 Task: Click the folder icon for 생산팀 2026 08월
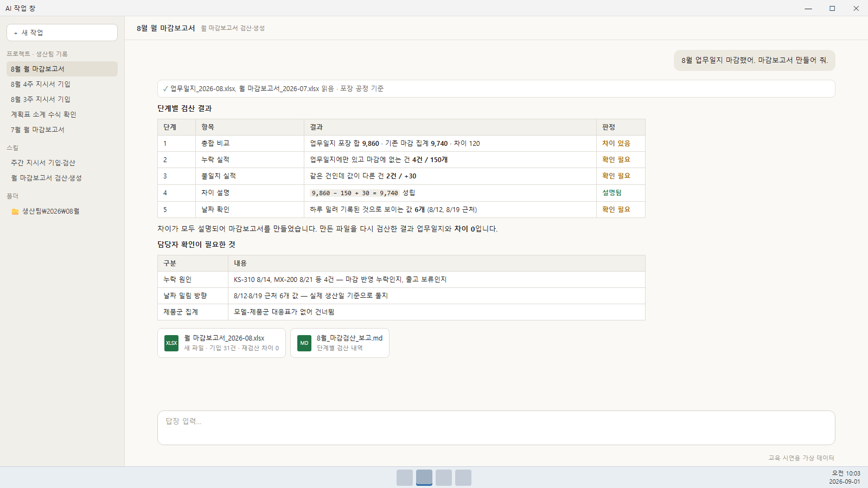click(15, 211)
